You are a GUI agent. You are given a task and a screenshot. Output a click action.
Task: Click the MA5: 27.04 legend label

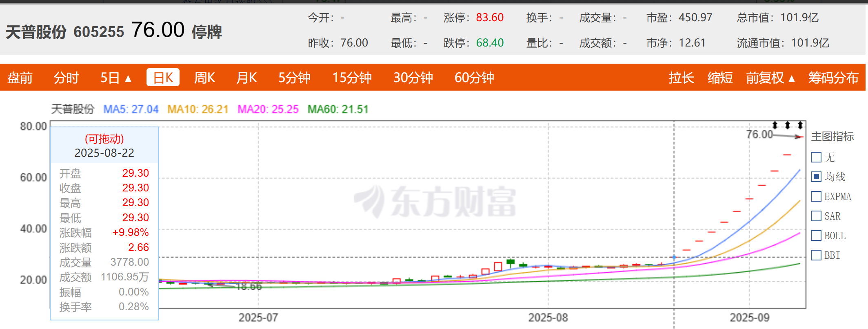click(x=131, y=109)
